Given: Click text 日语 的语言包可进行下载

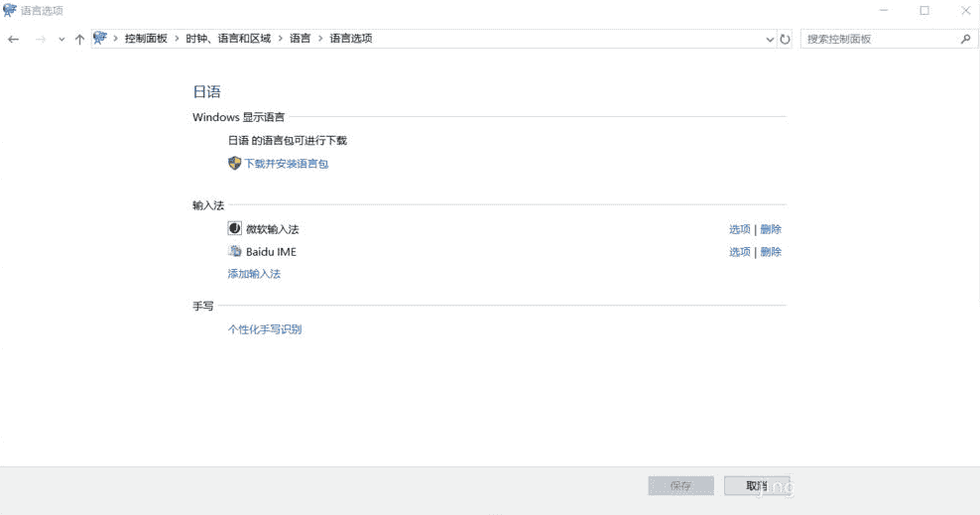Looking at the screenshot, I should pyautogui.click(x=287, y=141).
